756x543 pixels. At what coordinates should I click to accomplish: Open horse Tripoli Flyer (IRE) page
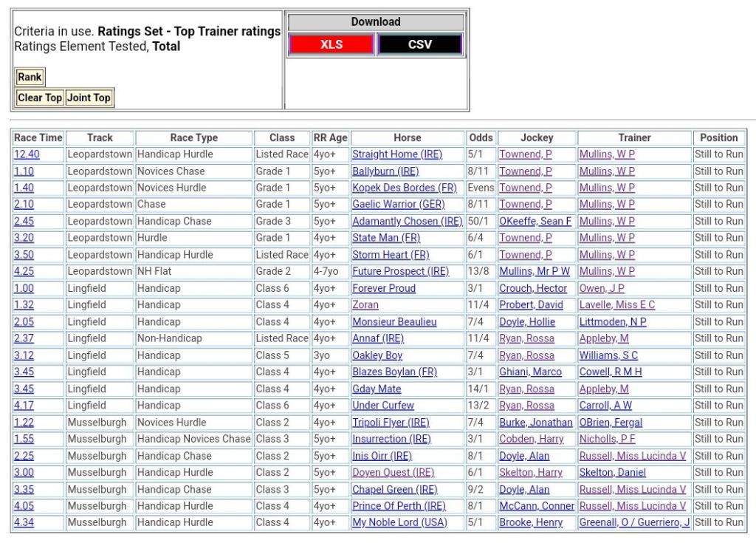pyautogui.click(x=391, y=423)
